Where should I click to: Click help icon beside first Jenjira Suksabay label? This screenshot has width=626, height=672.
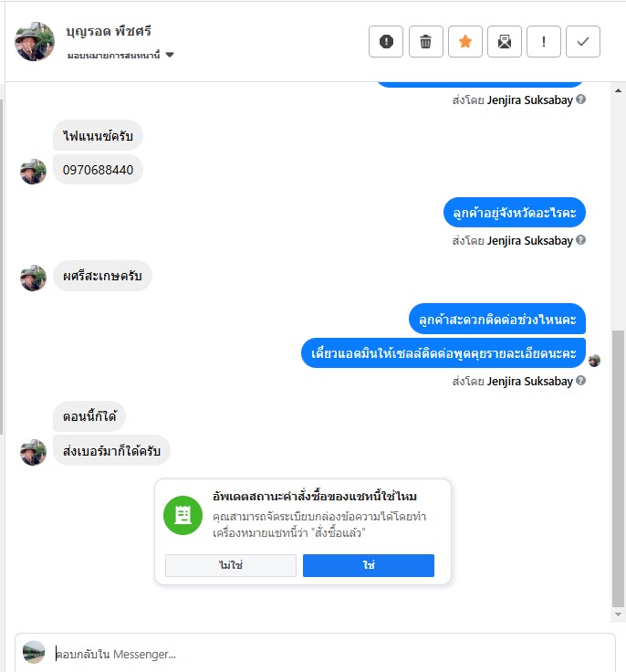(580, 100)
